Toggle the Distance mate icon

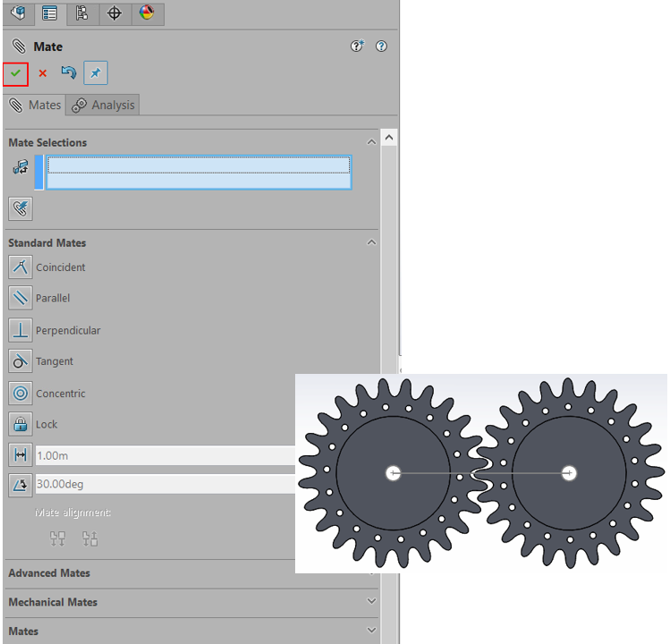pyautogui.click(x=20, y=455)
